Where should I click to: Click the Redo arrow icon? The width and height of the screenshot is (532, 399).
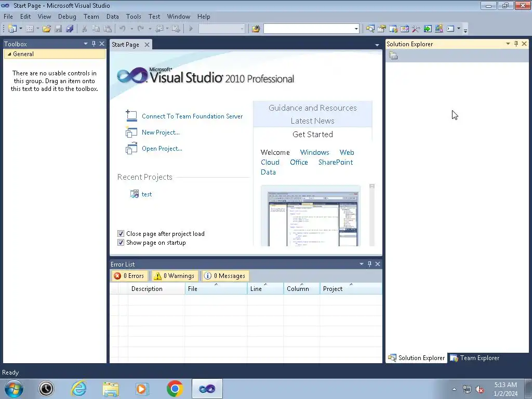coord(140,29)
